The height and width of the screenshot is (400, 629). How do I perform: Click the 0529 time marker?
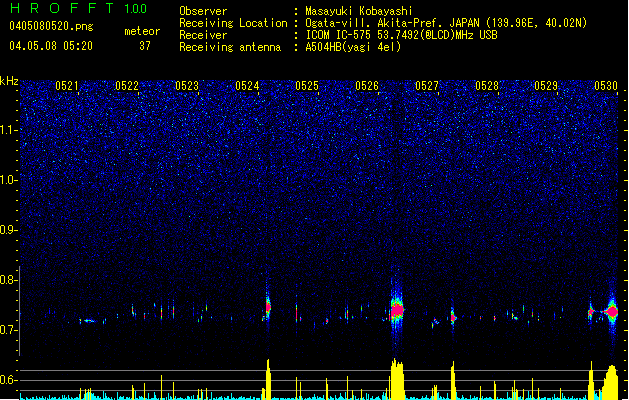(x=546, y=86)
